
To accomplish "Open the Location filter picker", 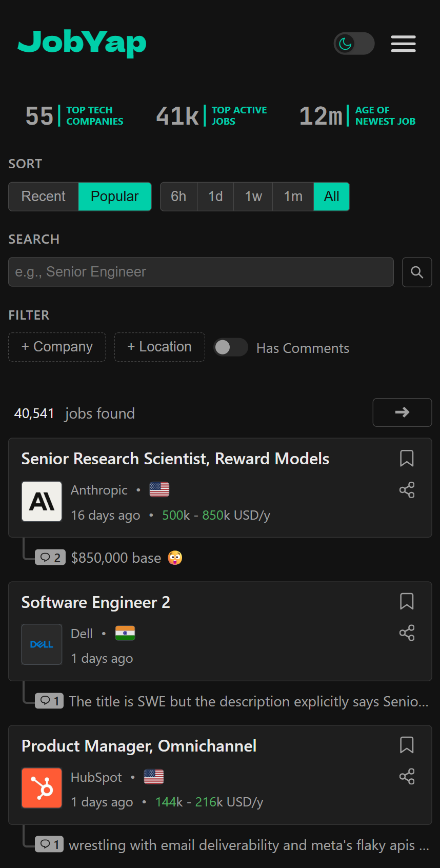I will click(x=159, y=347).
